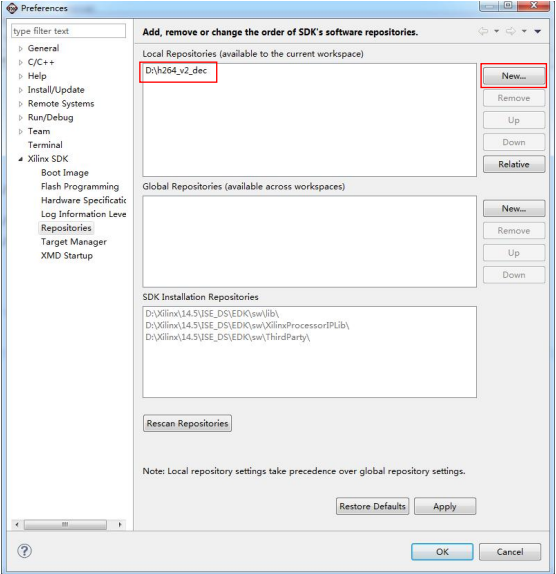Viewport: 556px width, 574px height.
Task: Click Up for Local Repositories
Action: coord(514,120)
